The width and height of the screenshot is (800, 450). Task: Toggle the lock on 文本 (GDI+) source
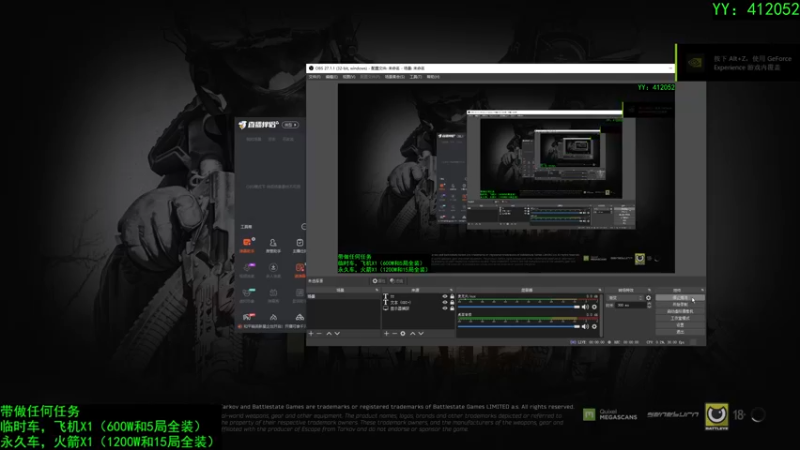pyautogui.click(x=452, y=303)
